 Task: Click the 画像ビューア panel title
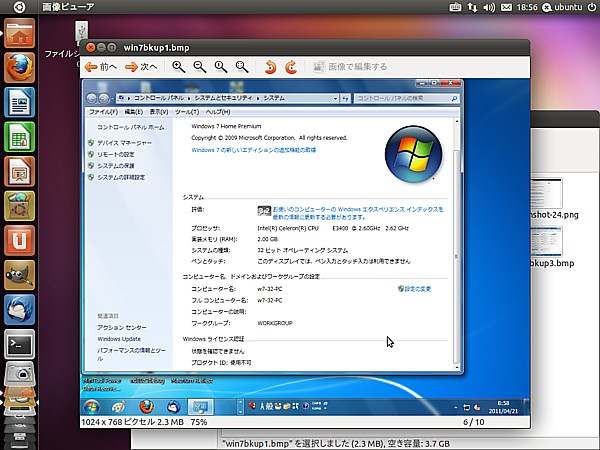pyautogui.click(x=68, y=7)
